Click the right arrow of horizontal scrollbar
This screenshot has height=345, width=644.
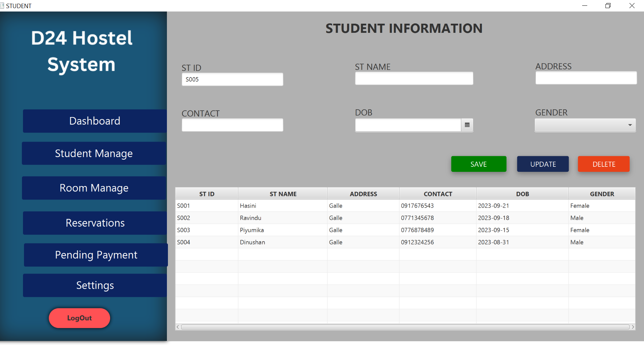tap(633, 327)
